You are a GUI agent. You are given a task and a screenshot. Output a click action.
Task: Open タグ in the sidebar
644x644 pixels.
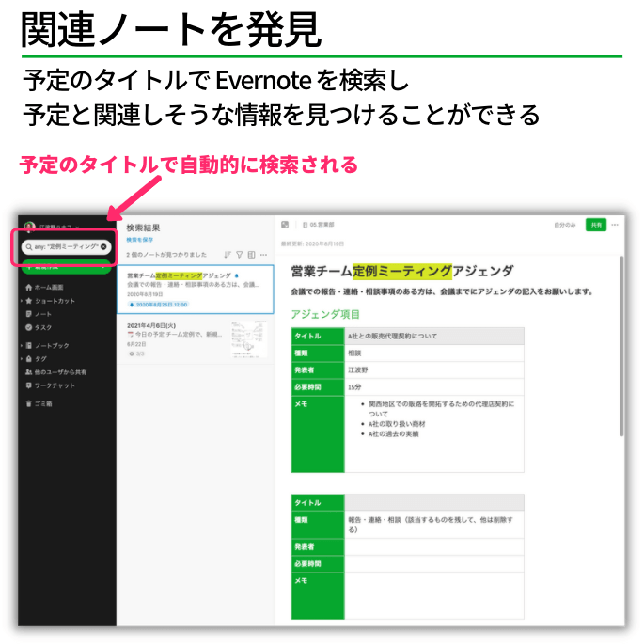[36, 358]
